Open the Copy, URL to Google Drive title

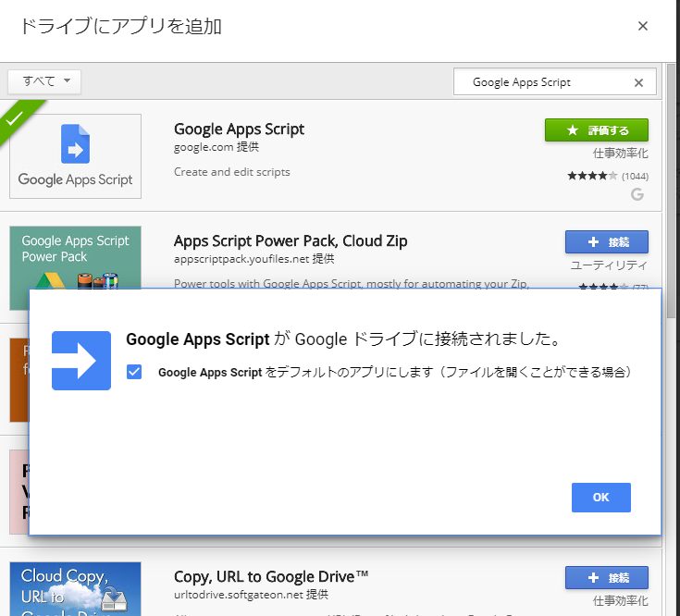point(271,576)
